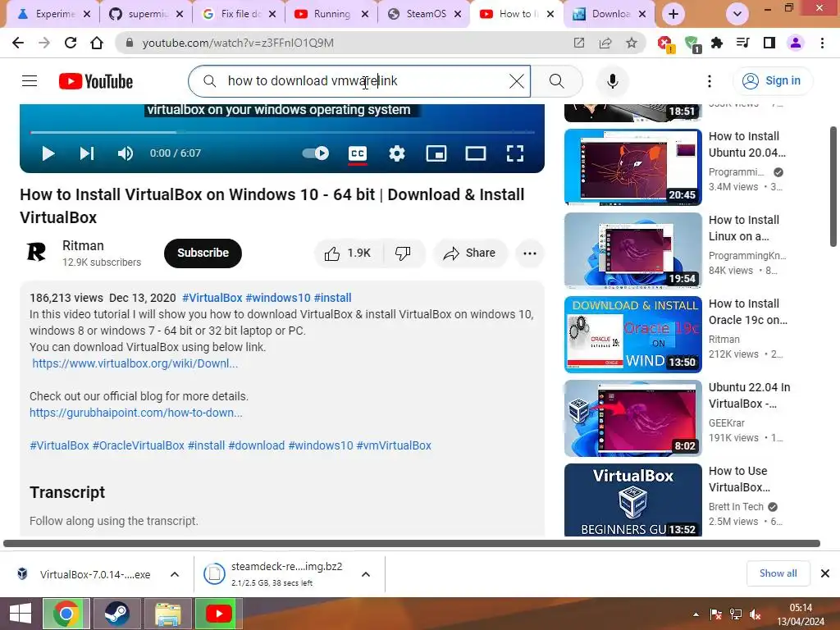Viewport: 840px width, 630px height.
Task: Show all downloads
Action: click(778, 573)
